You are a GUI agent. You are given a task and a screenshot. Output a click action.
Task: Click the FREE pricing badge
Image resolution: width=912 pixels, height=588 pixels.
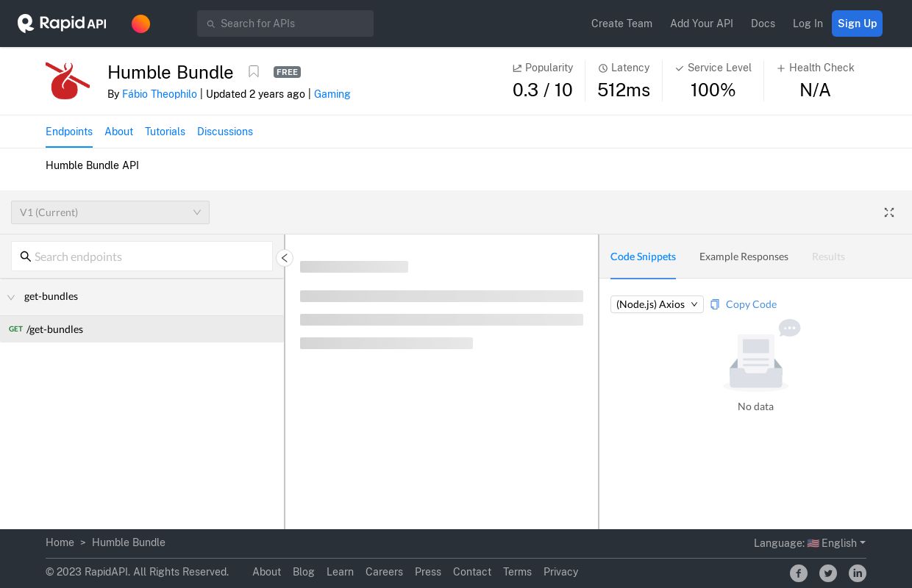tap(287, 72)
